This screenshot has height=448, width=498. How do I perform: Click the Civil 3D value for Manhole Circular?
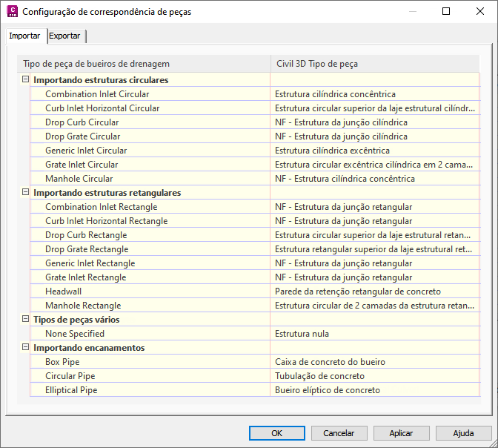[345, 179]
